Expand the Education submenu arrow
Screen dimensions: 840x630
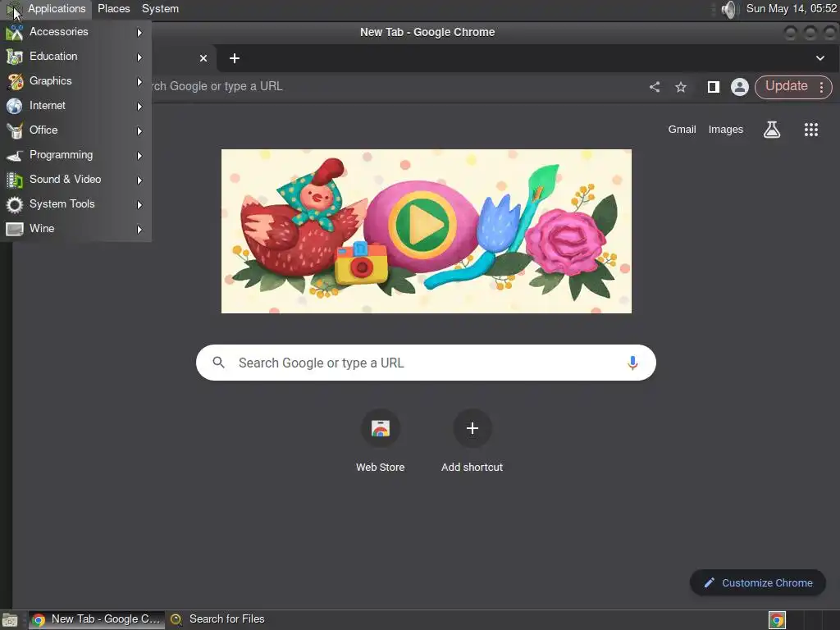[139, 57]
